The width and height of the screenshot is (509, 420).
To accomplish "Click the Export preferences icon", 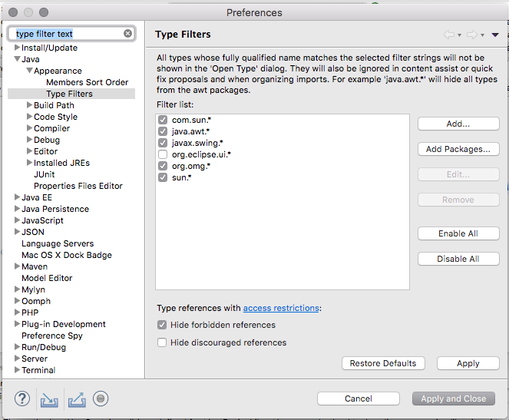I will click(x=77, y=399).
